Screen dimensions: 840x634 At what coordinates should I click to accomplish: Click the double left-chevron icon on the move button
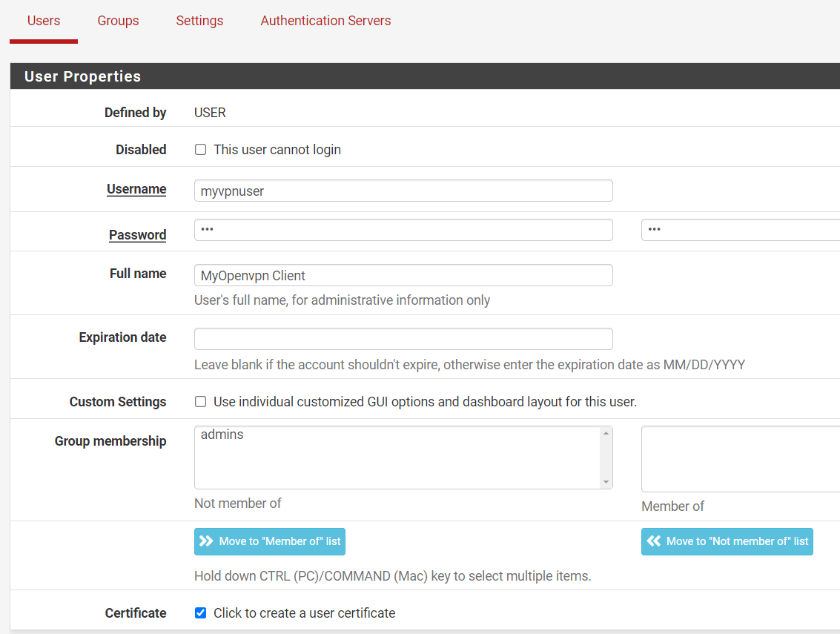pos(654,541)
